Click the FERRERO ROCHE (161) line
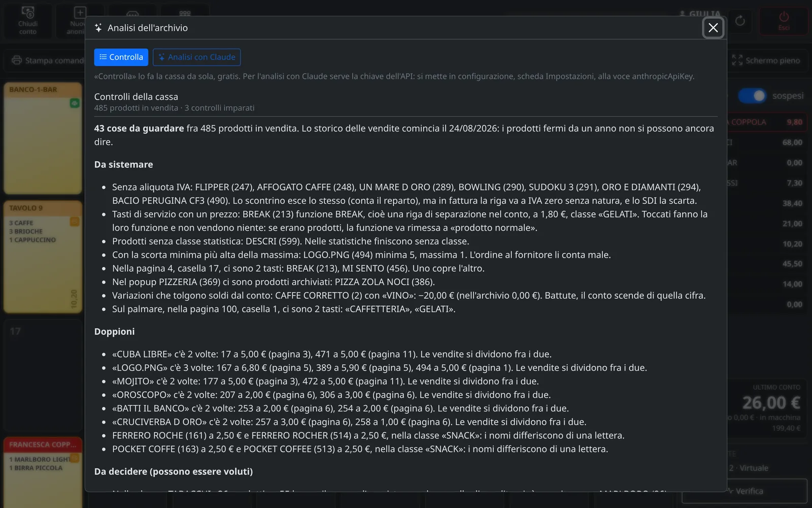812x508 pixels. 368,435
